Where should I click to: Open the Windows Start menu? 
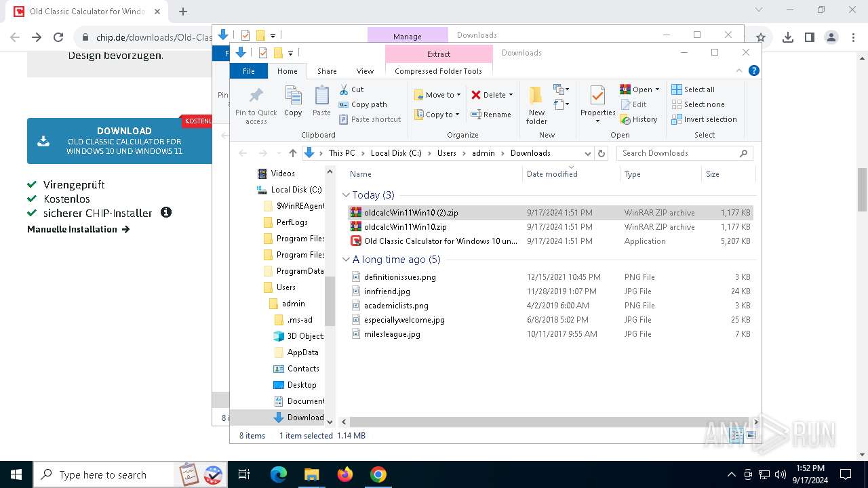click(x=16, y=474)
